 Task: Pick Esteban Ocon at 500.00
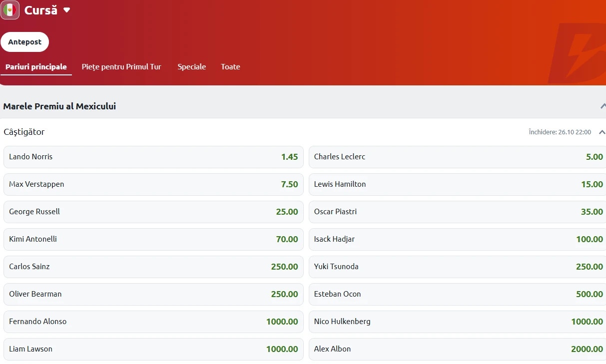457,294
